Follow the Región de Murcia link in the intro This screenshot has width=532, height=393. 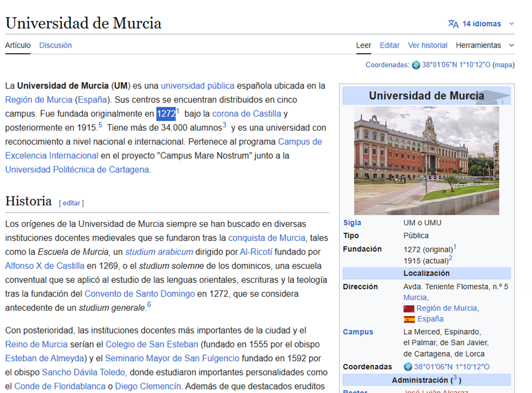click(38, 100)
